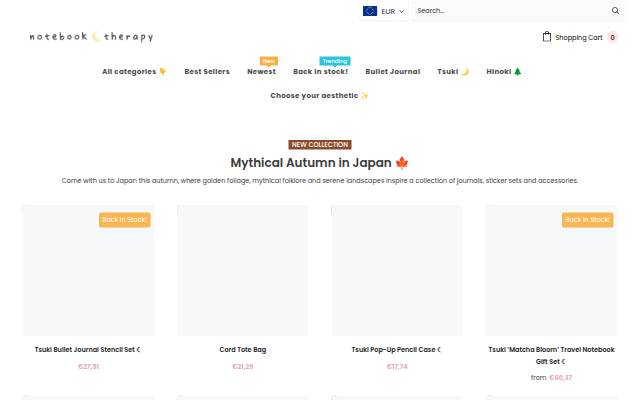Click the Cord Tote Bag product image
Screen dimensions: 640x400
[242, 271]
